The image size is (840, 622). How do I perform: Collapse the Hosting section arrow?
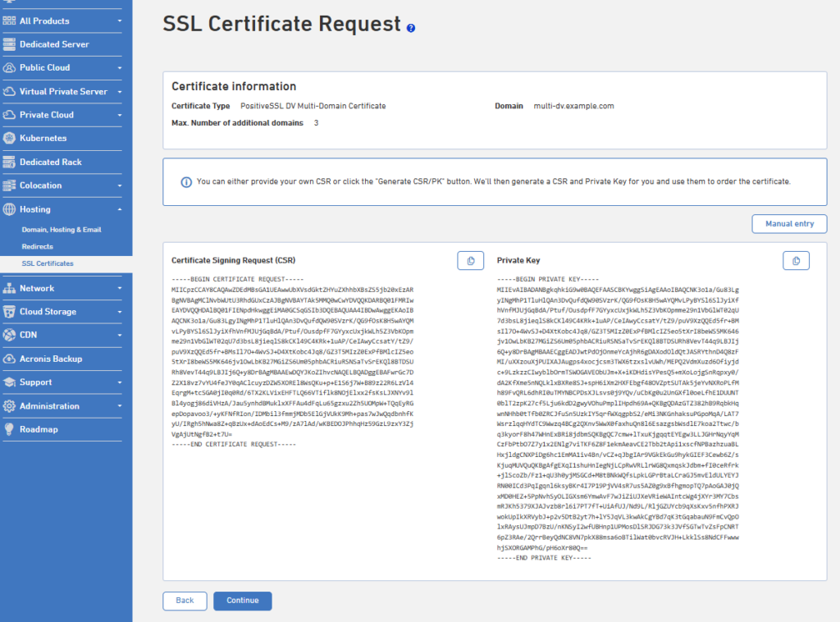point(120,209)
